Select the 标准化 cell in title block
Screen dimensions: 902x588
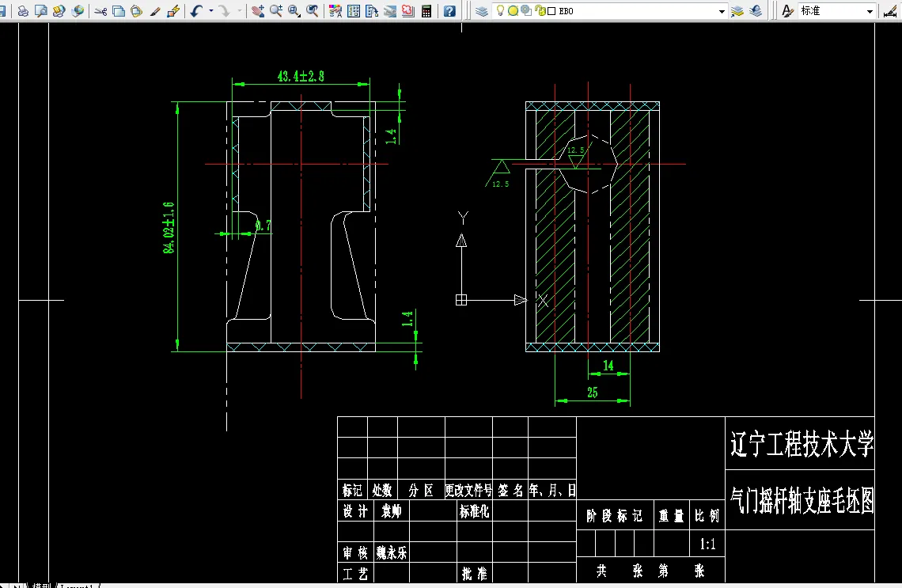474,511
